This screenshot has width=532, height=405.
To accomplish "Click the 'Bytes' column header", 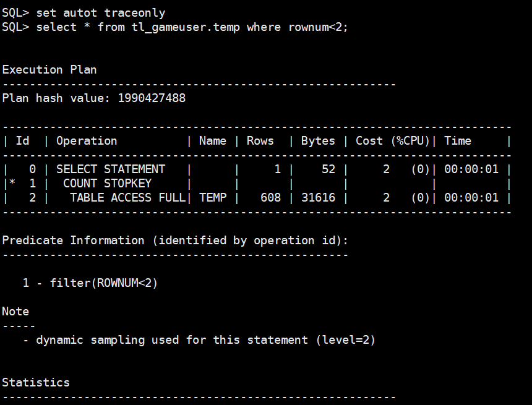I will tap(317, 140).
